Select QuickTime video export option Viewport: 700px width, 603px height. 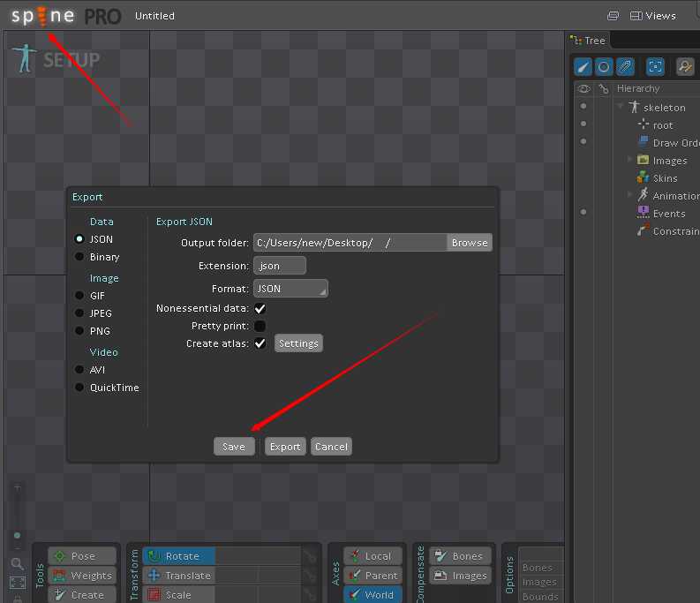[x=79, y=388]
